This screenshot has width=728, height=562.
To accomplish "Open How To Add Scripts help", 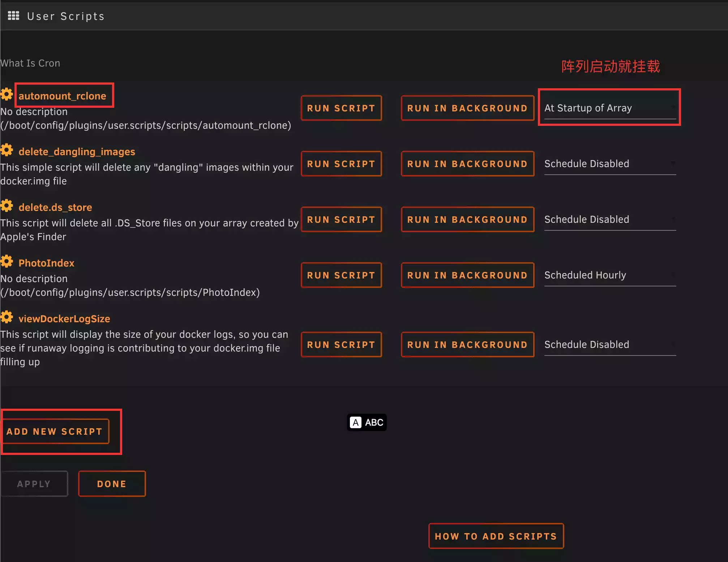I will pyautogui.click(x=496, y=536).
